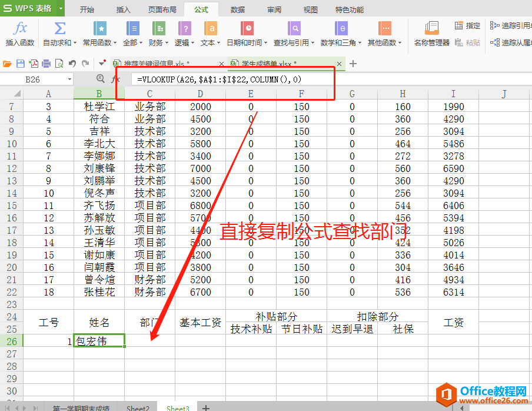Image resolution: width=532 pixels, height=411 pixels.
Task: Open the Logical (逻辑) functions icon
Action: click(185, 28)
